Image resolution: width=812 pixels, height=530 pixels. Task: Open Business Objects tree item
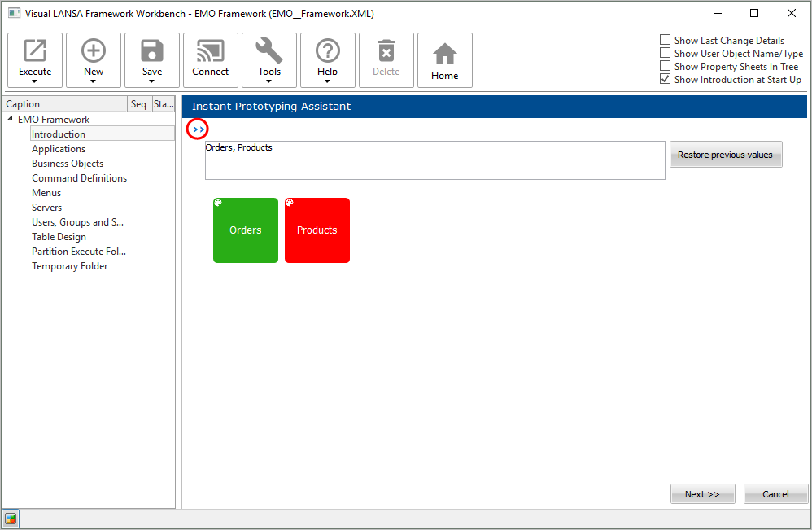tap(68, 163)
